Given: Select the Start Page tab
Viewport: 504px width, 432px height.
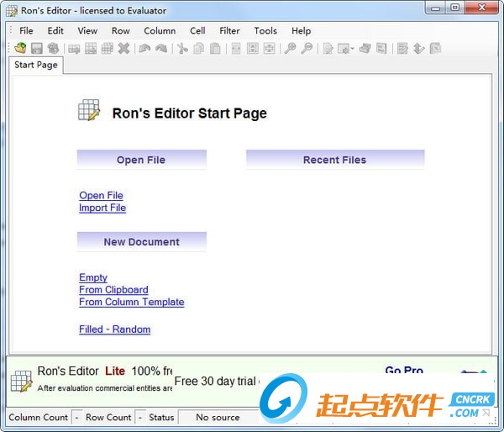Looking at the screenshot, I should click(x=36, y=65).
